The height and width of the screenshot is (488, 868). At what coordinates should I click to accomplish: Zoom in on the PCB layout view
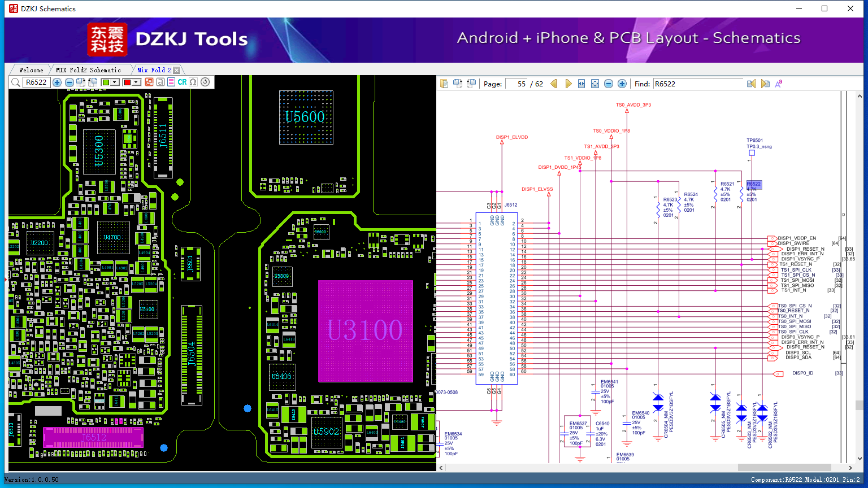click(57, 82)
